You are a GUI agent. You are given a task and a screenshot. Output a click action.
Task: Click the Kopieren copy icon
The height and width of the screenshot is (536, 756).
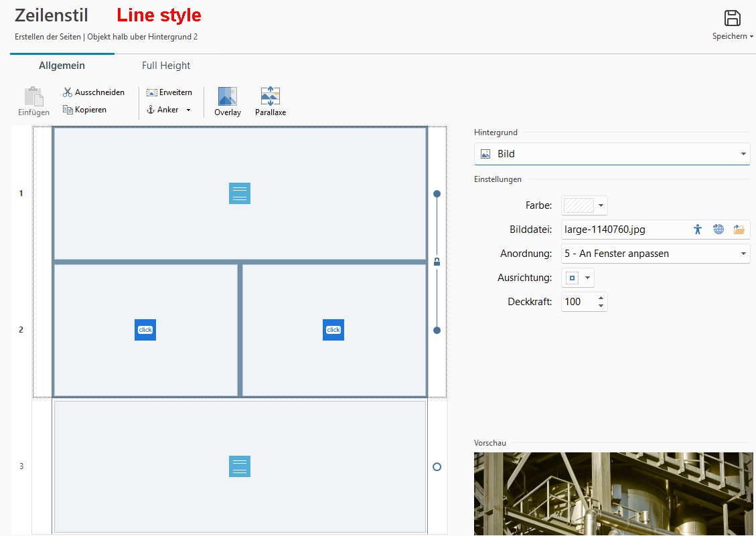coord(68,110)
